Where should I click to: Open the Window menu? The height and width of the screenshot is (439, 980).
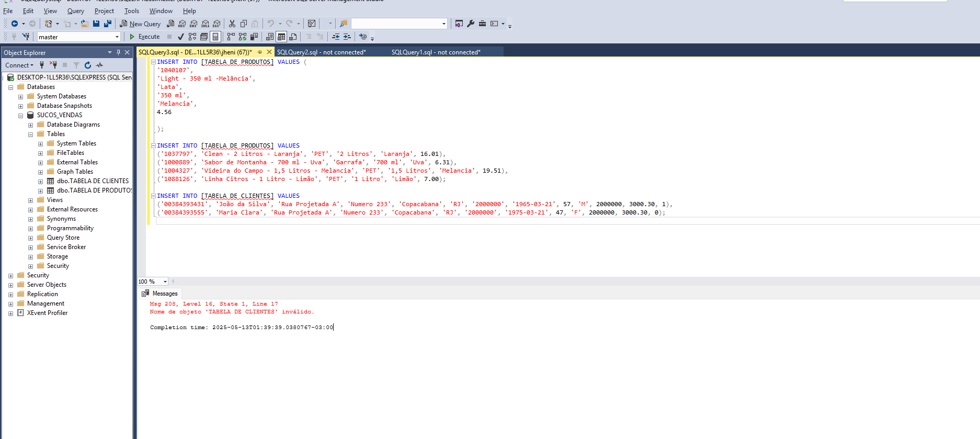(161, 11)
